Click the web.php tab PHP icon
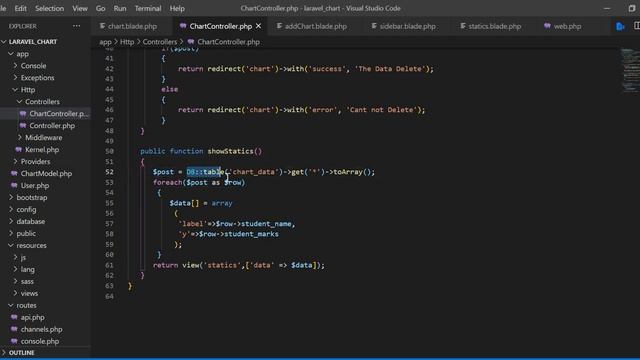The height and width of the screenshot is (360, 640). point(547,26)
